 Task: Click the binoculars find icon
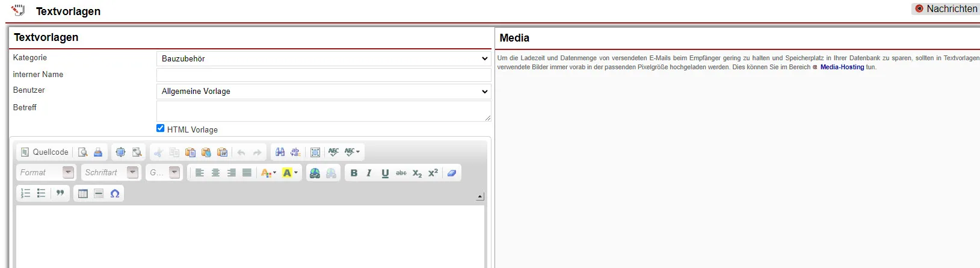coord(280,152)
